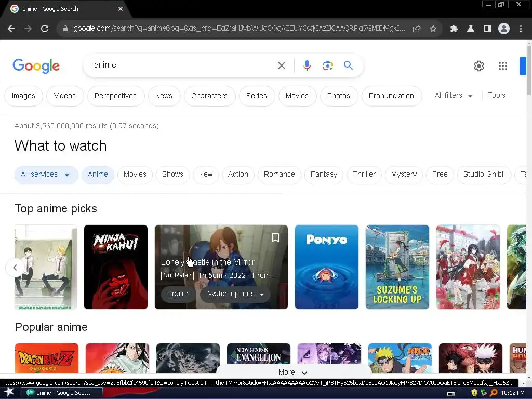532x399 pixels.
Task: Open the Neon Genesis Evangelion thumbnail
Action: [259, 354]
